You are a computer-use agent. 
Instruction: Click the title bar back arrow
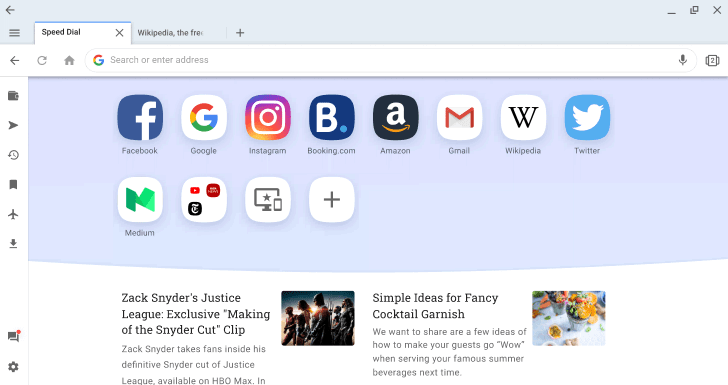click(10, 10)
